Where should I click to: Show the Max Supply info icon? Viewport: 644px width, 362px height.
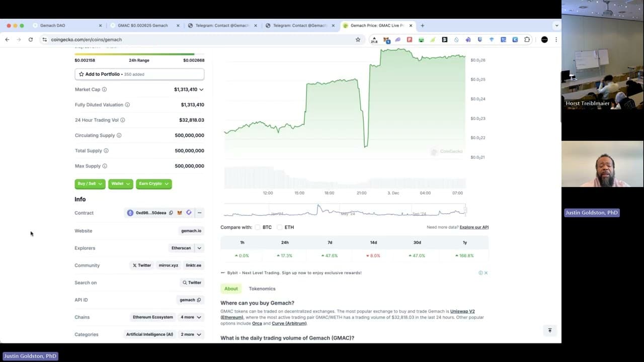tap(105, 166)
